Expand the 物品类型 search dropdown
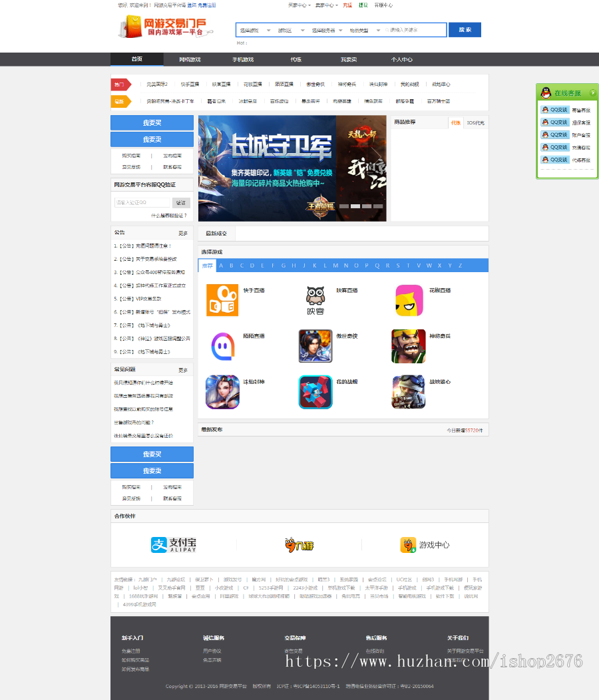Screen dimensions: 599x700 pos(365,31)
